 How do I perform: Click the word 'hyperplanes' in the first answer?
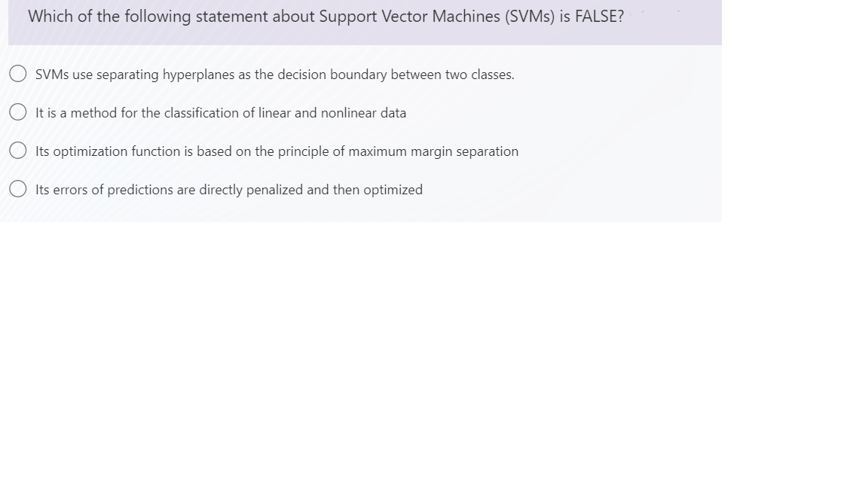coord(198,75)
